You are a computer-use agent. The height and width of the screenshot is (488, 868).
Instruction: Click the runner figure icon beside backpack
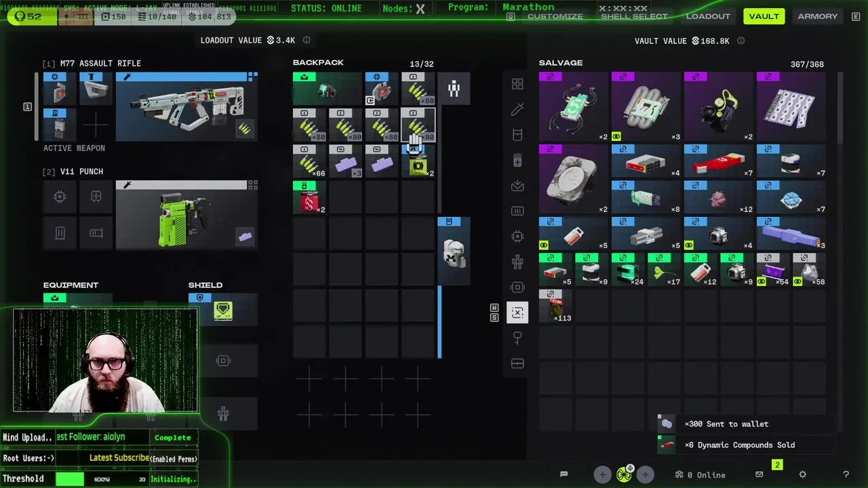[454, 88]
